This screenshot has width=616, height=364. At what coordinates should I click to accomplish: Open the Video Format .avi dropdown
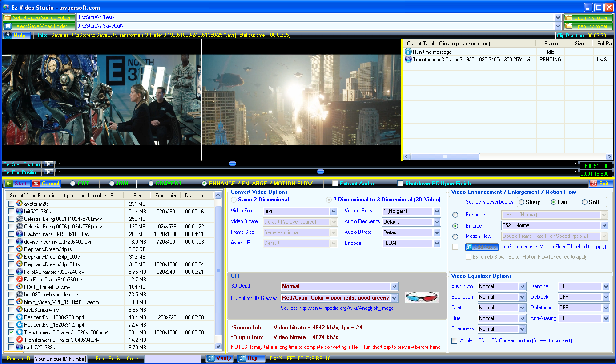334,211
